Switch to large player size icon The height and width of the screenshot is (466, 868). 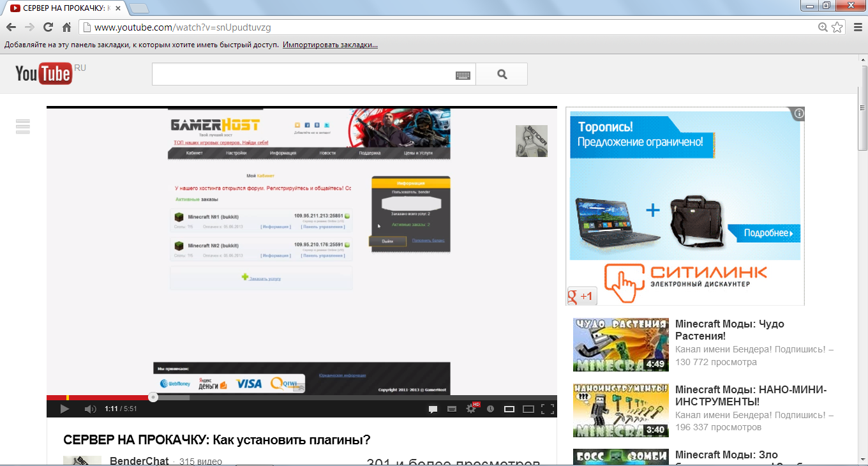point(528,409)
